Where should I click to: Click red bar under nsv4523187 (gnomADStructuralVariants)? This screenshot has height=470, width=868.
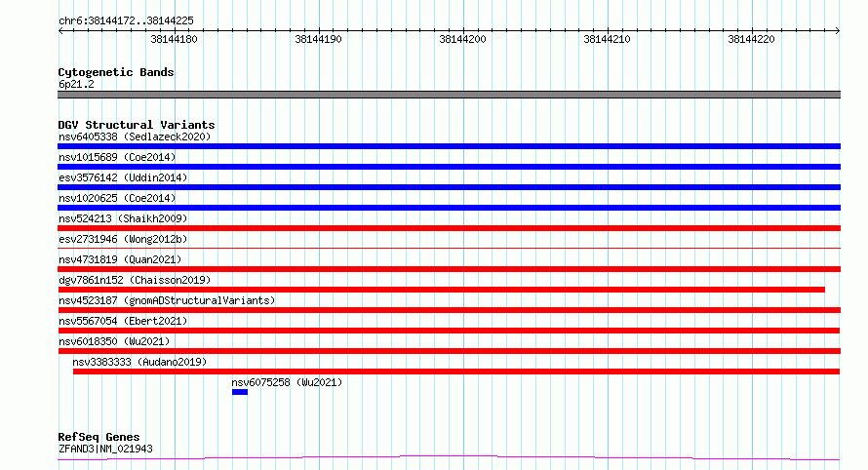pos(449,310)
